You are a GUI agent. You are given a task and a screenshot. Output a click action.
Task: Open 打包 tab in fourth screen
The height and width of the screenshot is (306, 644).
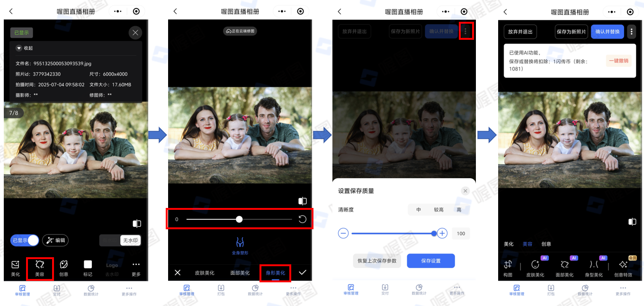[x=551, y=290]
